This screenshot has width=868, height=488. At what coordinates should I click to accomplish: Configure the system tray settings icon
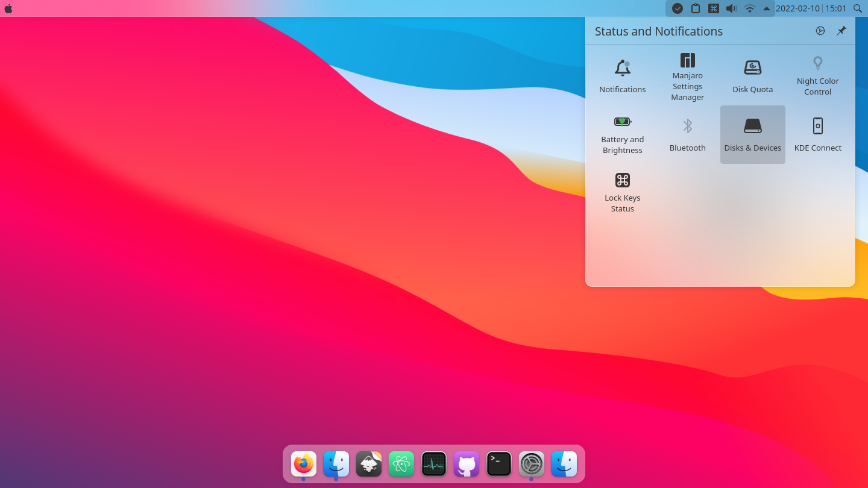(x=820, y=31)
